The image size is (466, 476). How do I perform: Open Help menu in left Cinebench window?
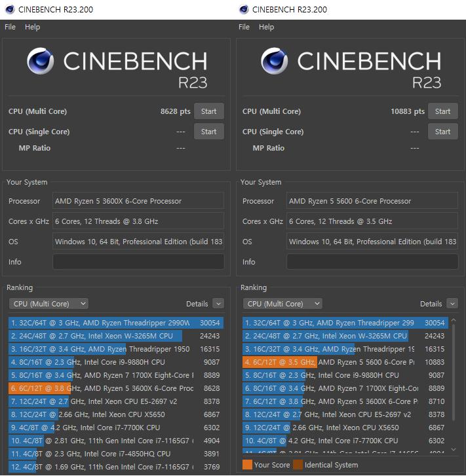33,27
